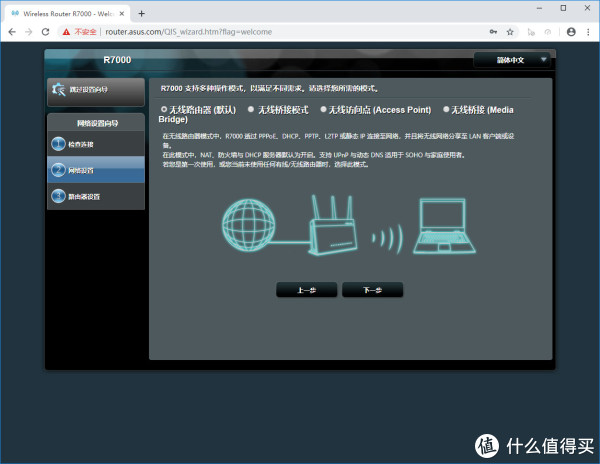Click the number 3 step circle icon
This screenshot has height=464, width=600.
[x=58, y=196]
